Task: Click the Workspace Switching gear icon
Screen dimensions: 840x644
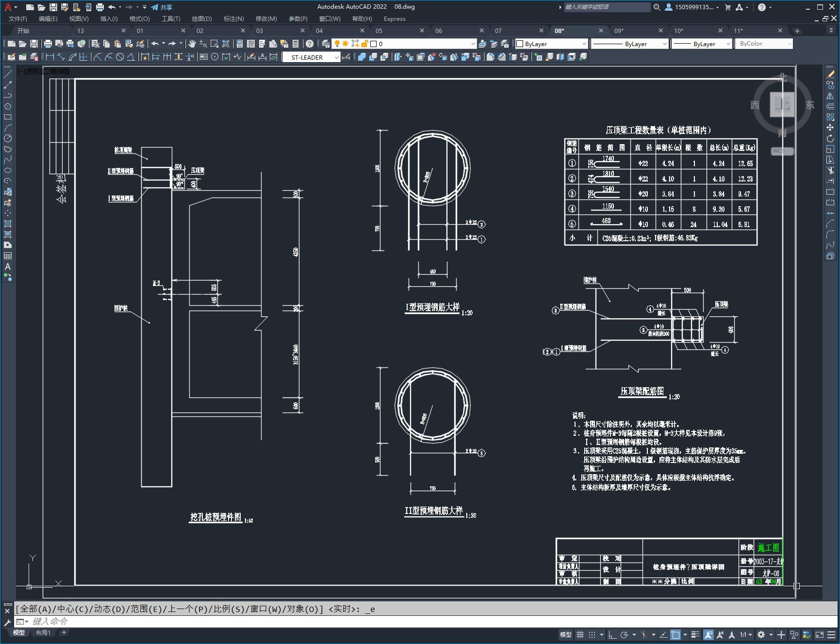Action: coord(761,634)
